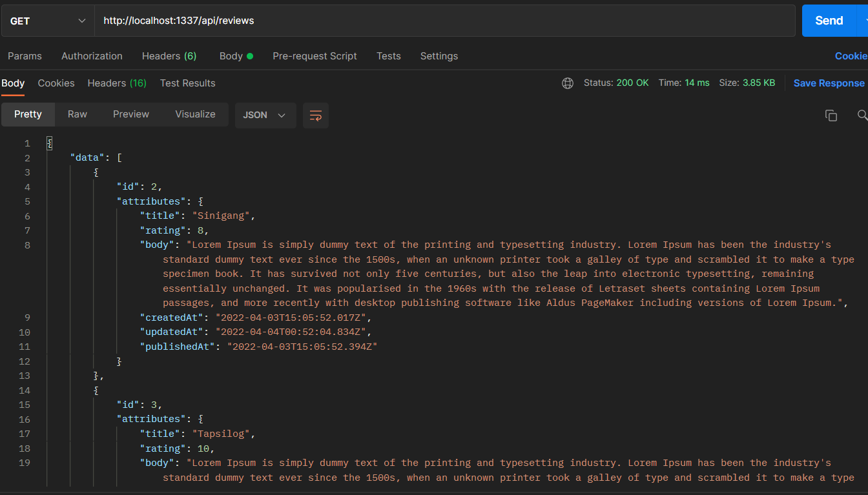Click the "rating": 8 line

click(174, 230)
